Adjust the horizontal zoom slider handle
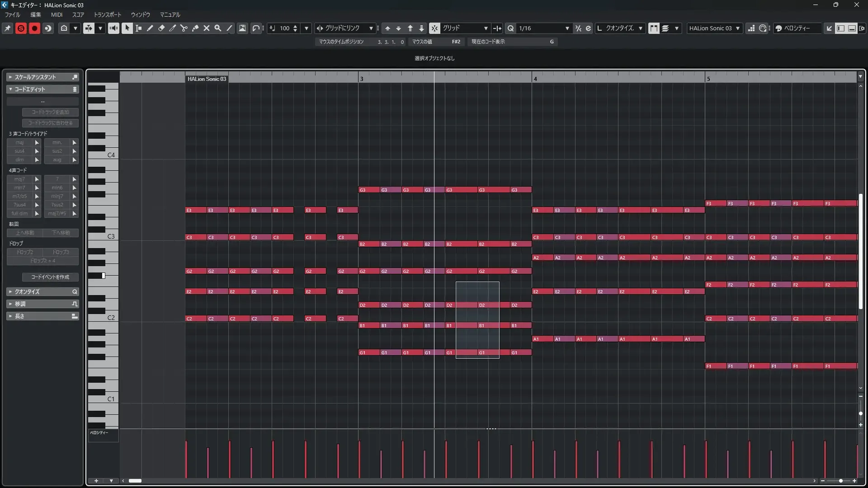Screen dimensions: 868x488 (840, 481)
